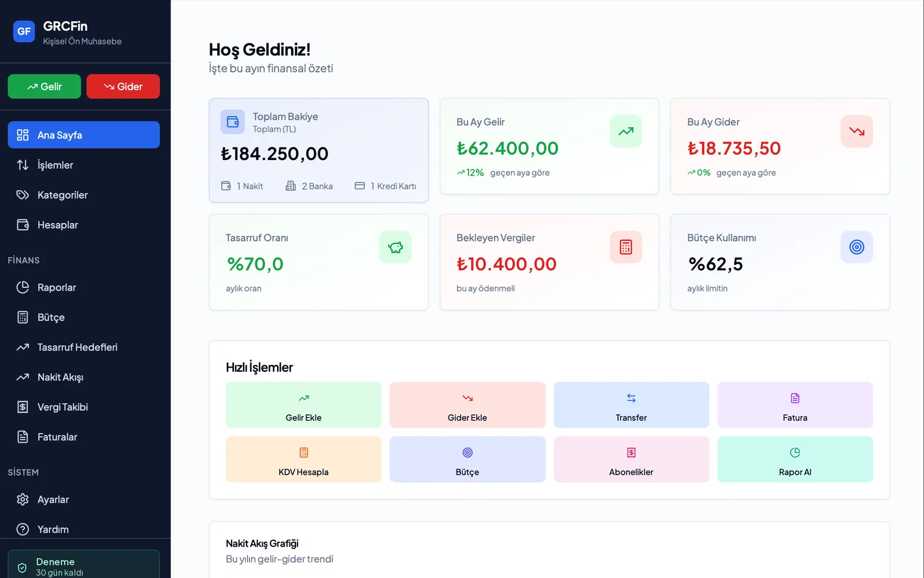The image size is (924, 578).
Task: Click the trending-down icon in Bu Ay Gider card
Action: point(857,131)
